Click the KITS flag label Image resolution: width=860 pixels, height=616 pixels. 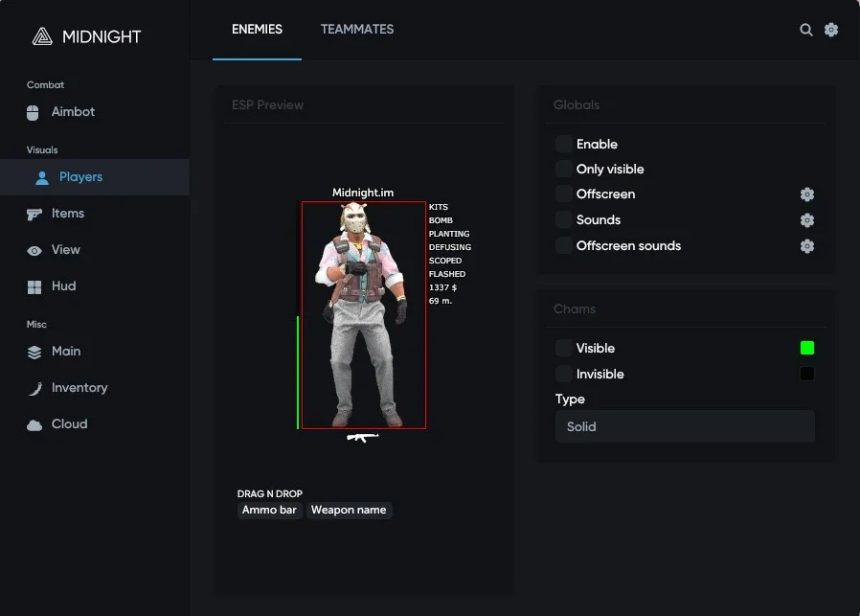(x=439, y=207)
